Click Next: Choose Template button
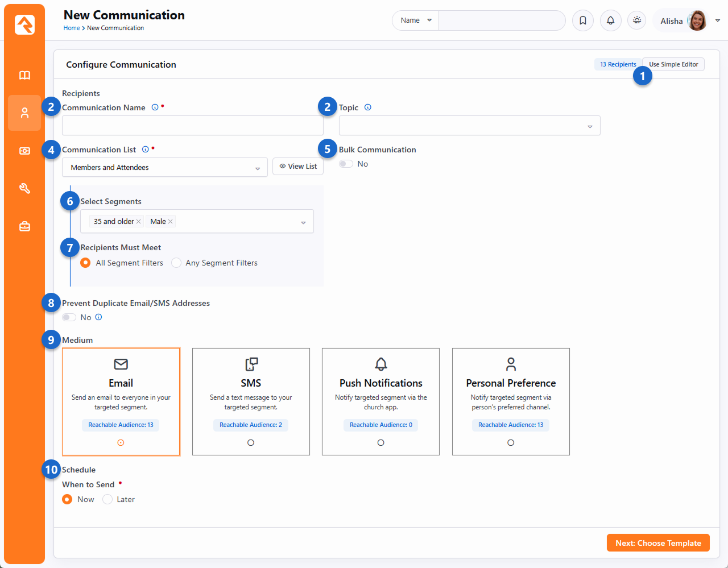Image resolution: width=728 pixels, height=568 pixels. [658, 543]
